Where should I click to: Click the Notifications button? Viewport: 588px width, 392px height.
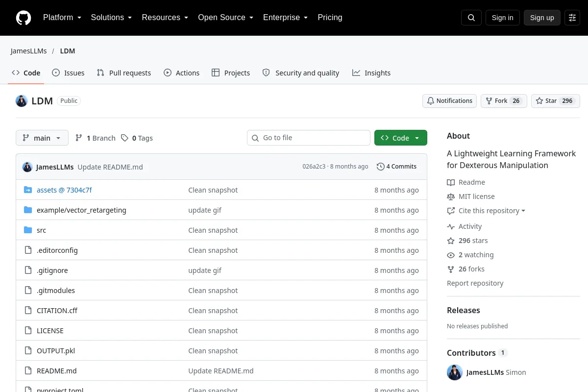[x=449, y=101]
